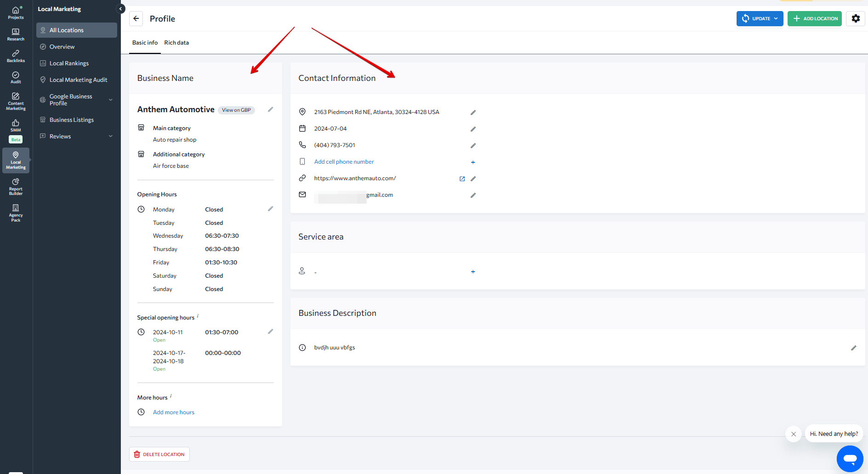Click the Air force base category text
The width and height of the screenshot is (868, 474).
[171, 166]
